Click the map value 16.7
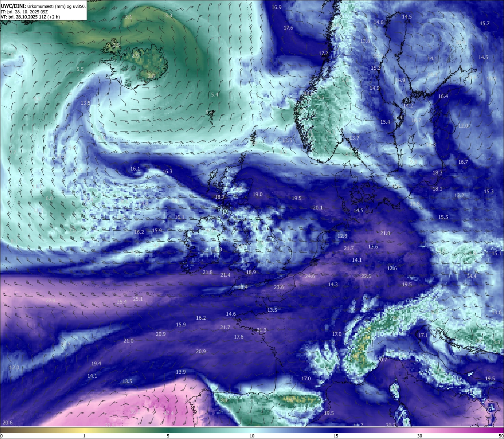This screenshot has width=504, height=439. coord(463,162)
